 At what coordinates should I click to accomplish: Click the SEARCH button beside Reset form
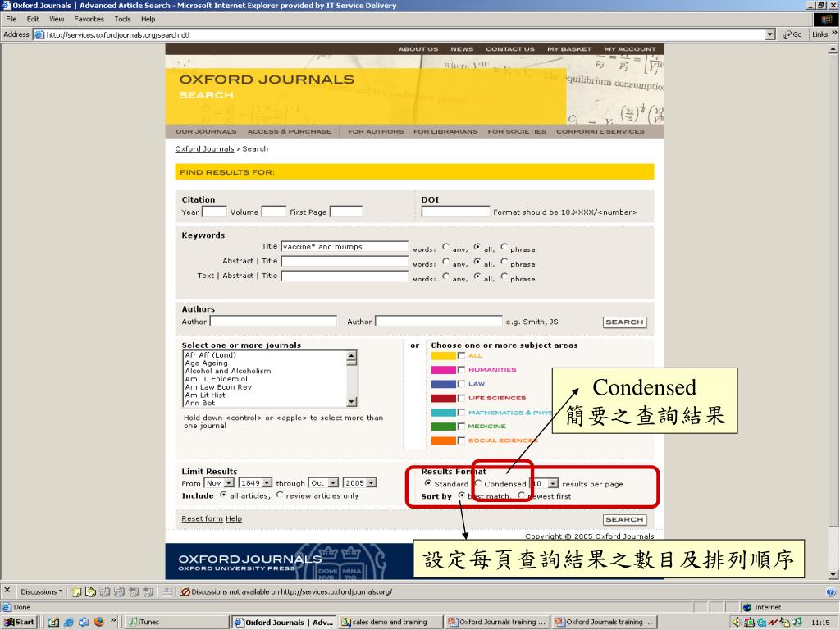tap(624, 519)
